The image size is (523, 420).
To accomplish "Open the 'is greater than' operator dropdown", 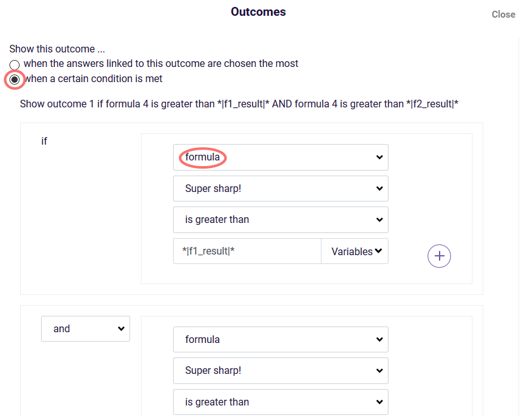I will [280, 219].
